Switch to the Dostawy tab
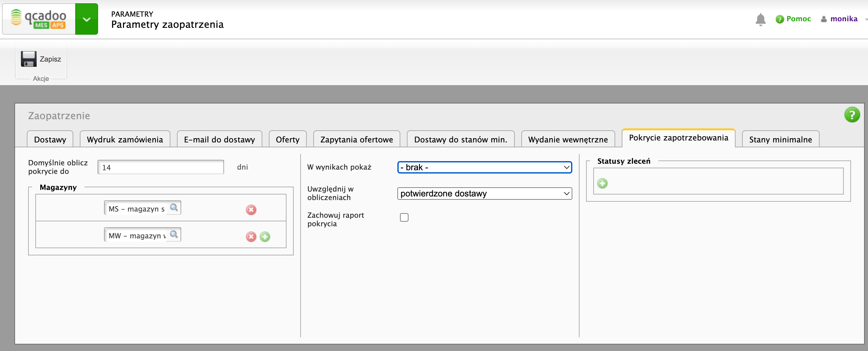This screenshot has height=351, width=868. tap(50, 139)
